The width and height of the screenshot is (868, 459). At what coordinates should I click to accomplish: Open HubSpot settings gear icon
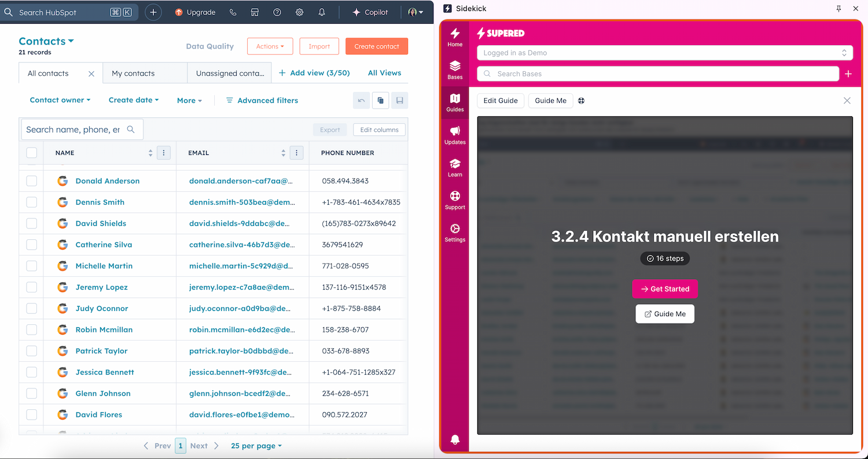point(299,12)
